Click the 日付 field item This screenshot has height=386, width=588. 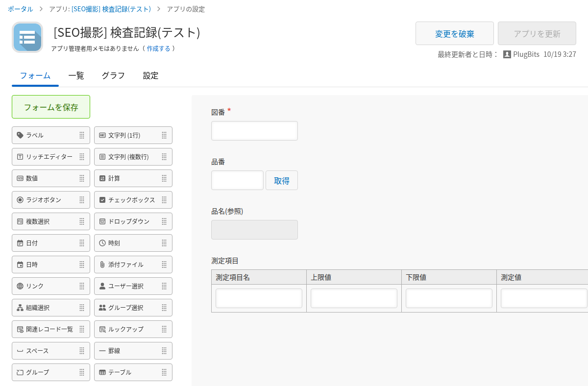click(51, 243)
